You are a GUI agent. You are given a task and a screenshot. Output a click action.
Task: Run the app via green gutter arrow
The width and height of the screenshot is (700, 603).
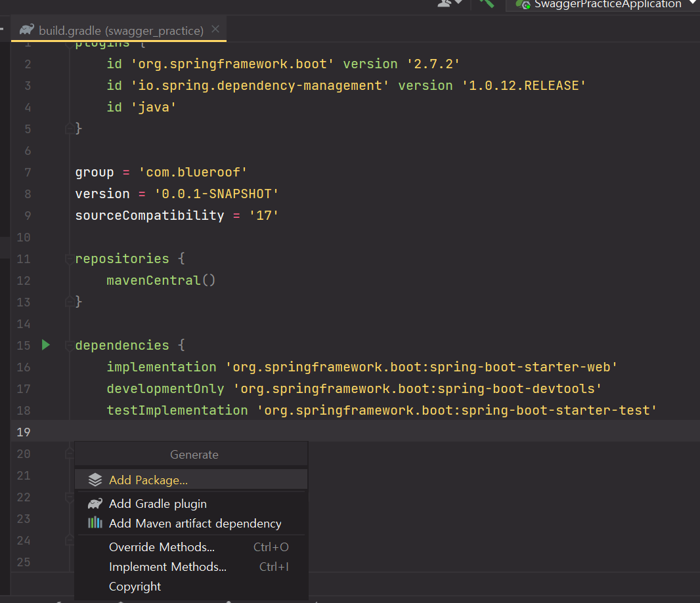(45, 344)
